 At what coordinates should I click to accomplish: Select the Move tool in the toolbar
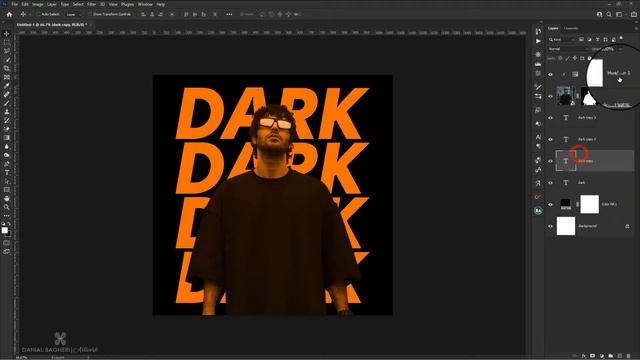[x=7, y=33]
